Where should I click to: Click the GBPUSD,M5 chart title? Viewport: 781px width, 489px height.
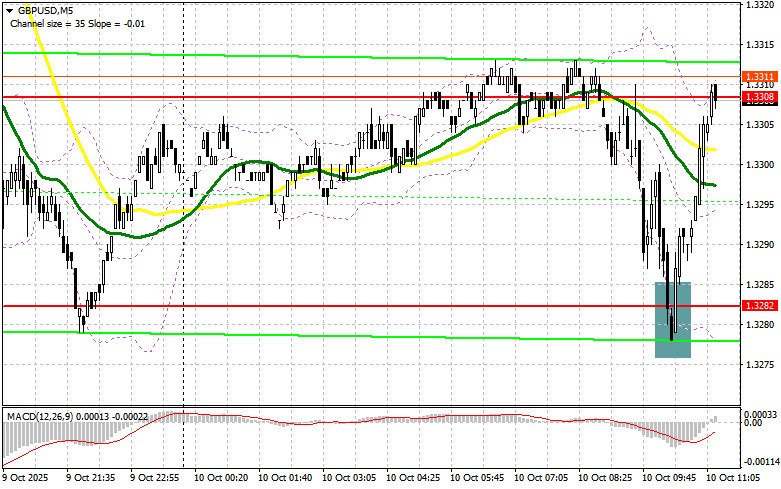click(x=45, y=10)
